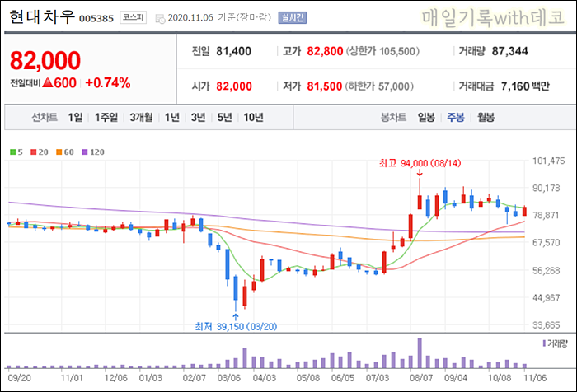Click the purple 거래량 volume legend marker

click(x=544, y=343)
